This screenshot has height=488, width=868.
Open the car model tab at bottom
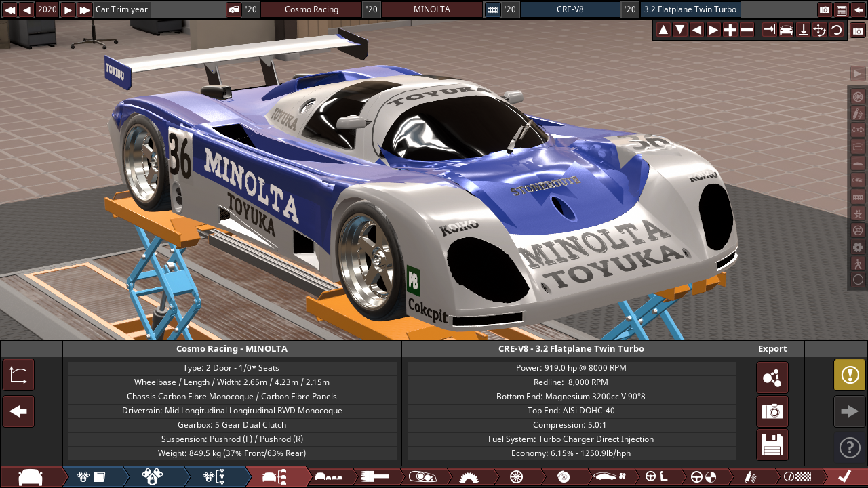point(31,476)
